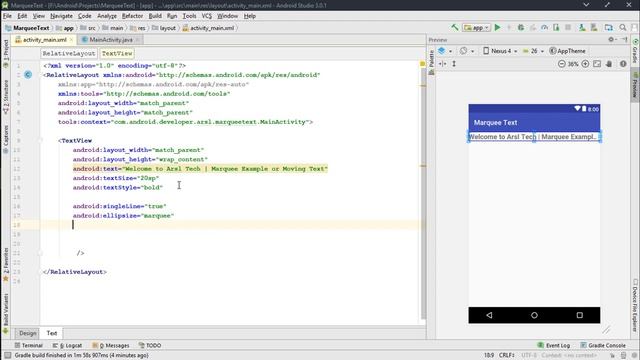
Task: Open the AVD Manager icon
Action: pyautogui.click(x=582, y=28)
